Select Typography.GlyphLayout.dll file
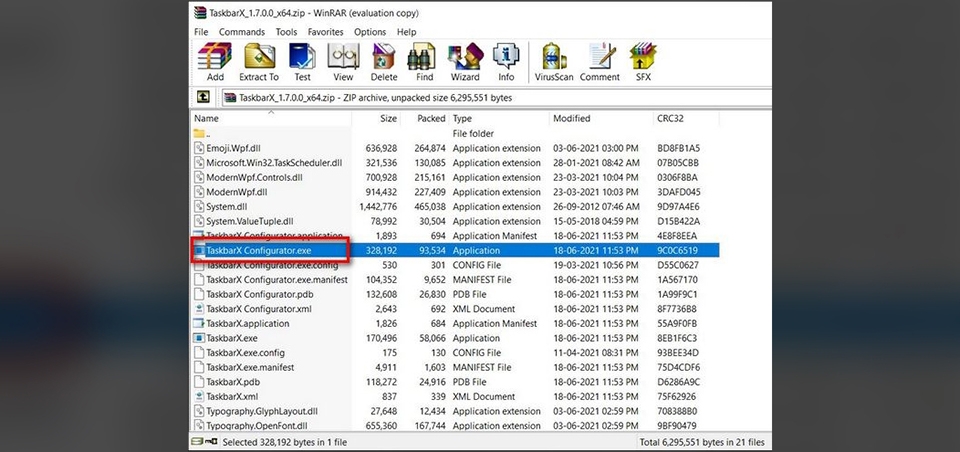960x452 pixels. point(261,411)
